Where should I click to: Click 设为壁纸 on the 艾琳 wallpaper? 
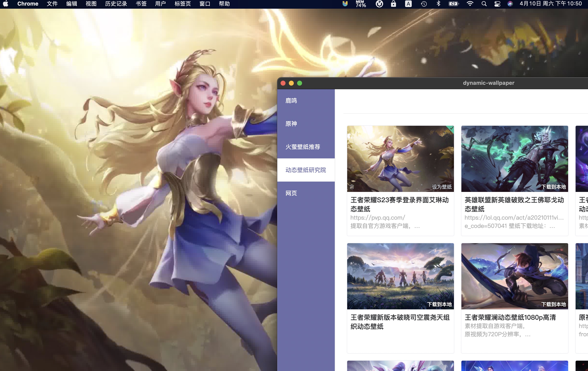coord(442,187)
